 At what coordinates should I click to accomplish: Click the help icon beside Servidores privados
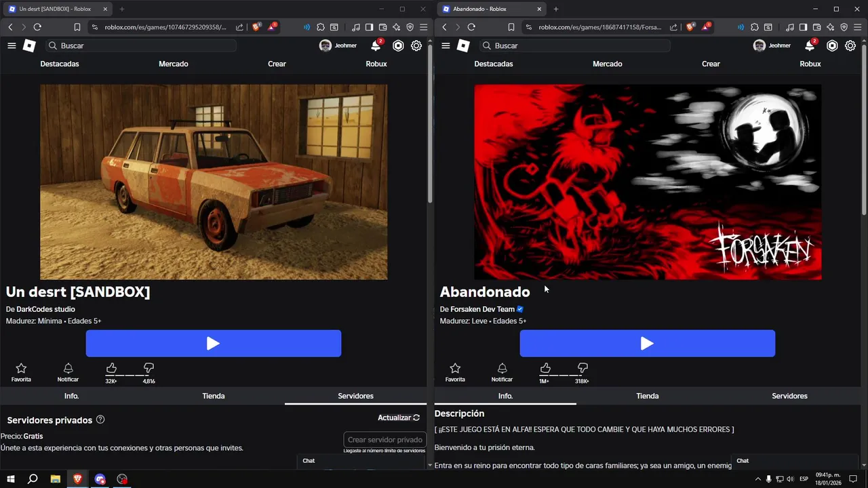[x=100, y=420]
